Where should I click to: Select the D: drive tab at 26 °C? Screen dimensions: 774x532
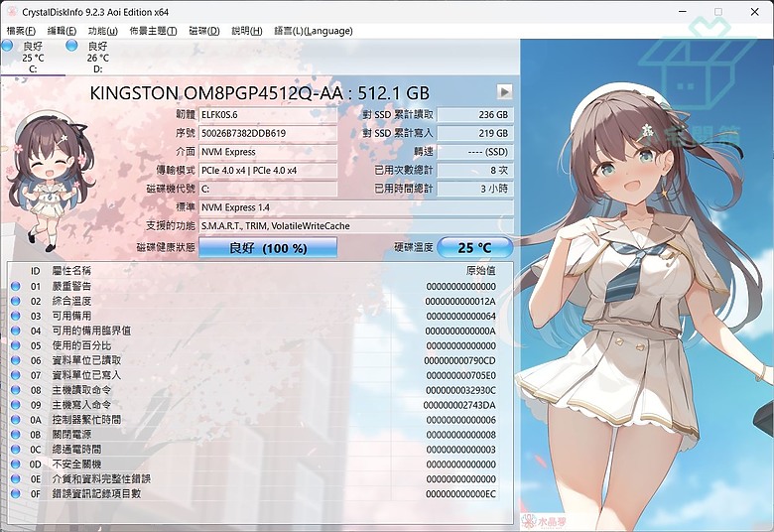(x=97, y=58)
